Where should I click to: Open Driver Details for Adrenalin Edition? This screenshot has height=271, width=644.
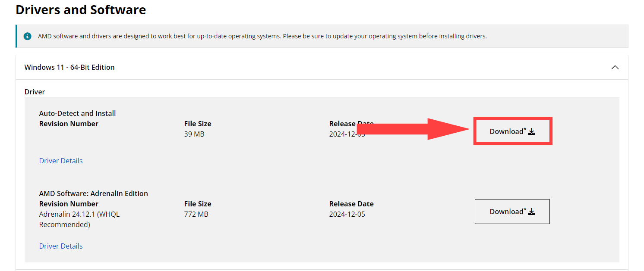(61, 246)
